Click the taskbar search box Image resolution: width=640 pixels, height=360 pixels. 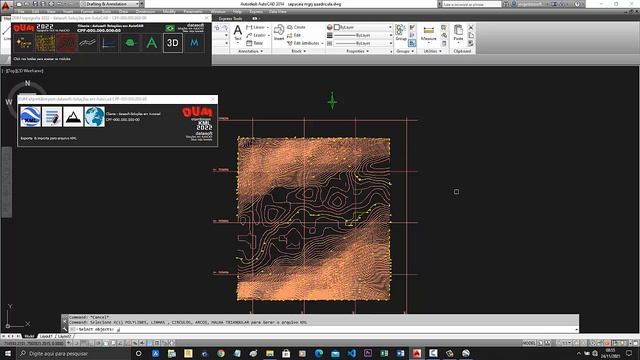(x=73, y=353)
